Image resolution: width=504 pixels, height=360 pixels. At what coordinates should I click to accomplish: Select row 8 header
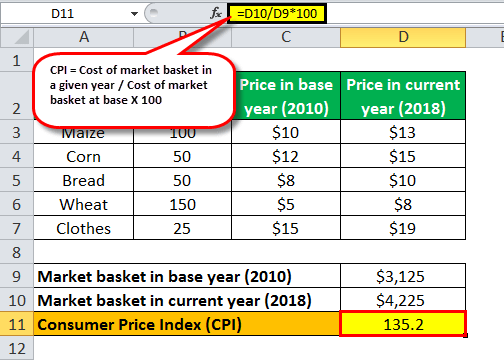tap(17, 252)
